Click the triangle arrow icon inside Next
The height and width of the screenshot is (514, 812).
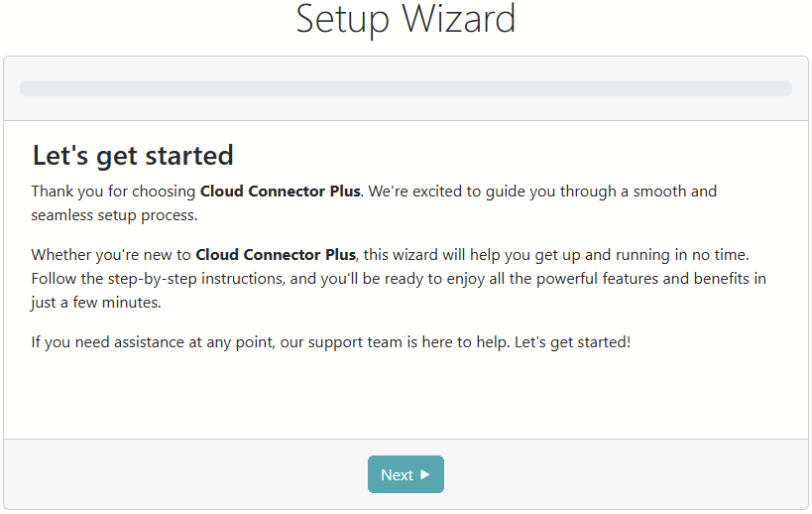coord(425,474)
